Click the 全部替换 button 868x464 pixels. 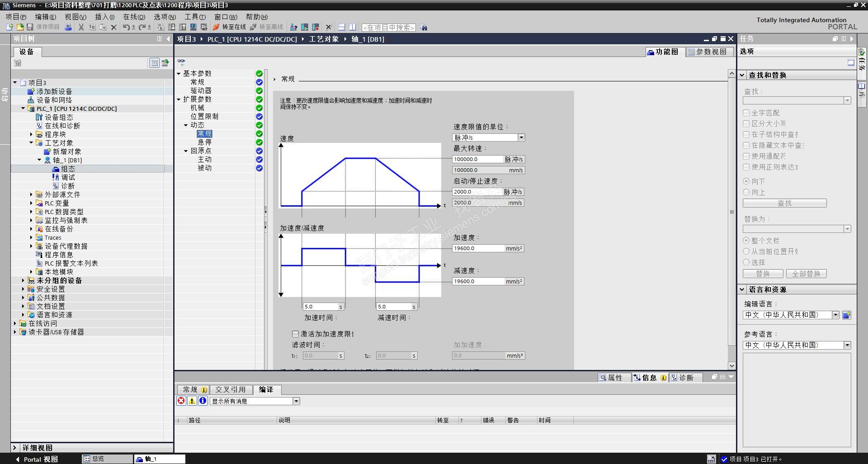tap(807, 274)
